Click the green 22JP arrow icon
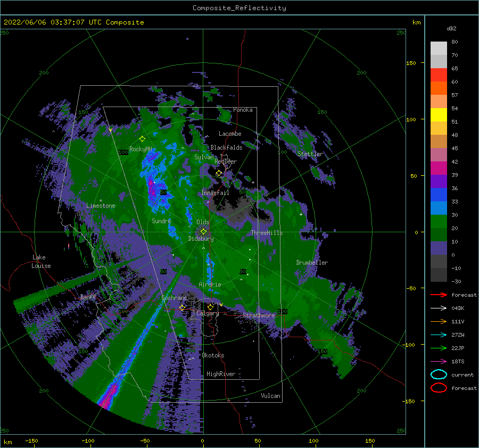 pos(439,348)
